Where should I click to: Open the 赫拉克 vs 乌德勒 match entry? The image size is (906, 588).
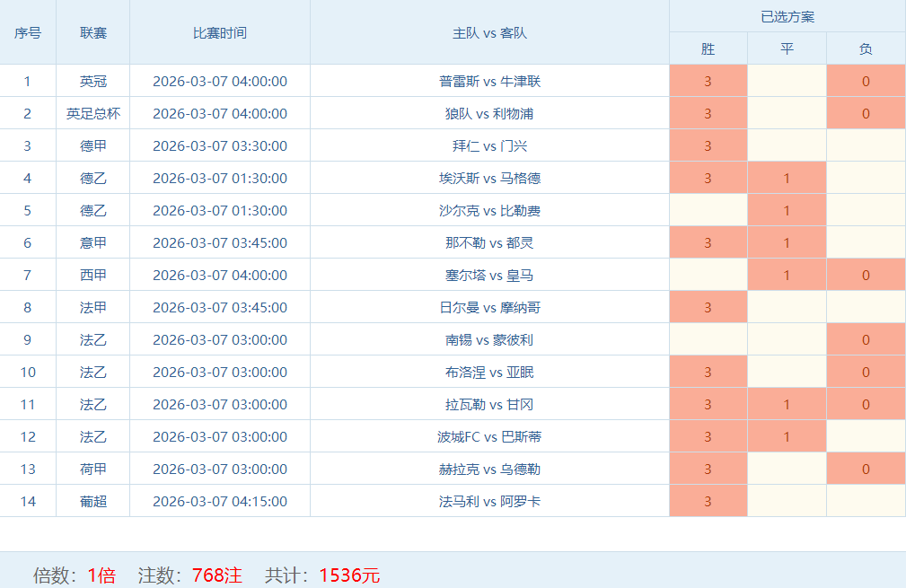tap(489, 470)
